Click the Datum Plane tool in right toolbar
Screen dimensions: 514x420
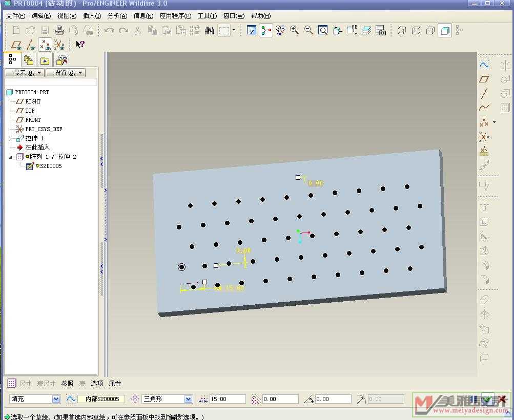click(484, 79)
